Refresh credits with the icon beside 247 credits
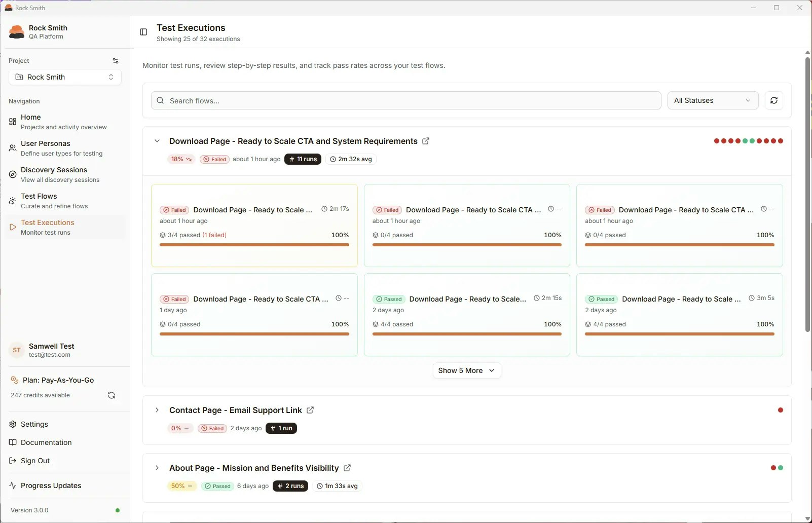The height and width of the screenshot is (523, 812). tap(112, 395)
